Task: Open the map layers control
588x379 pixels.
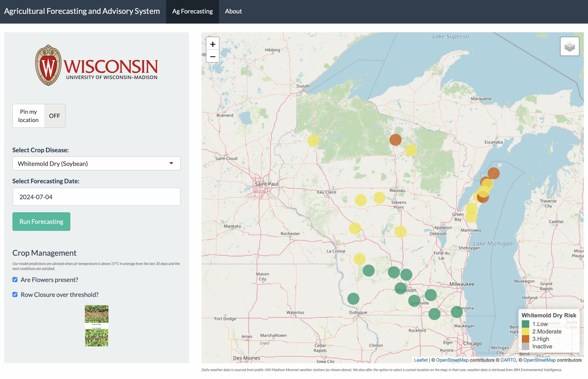Action: click(x=569, y=46)
